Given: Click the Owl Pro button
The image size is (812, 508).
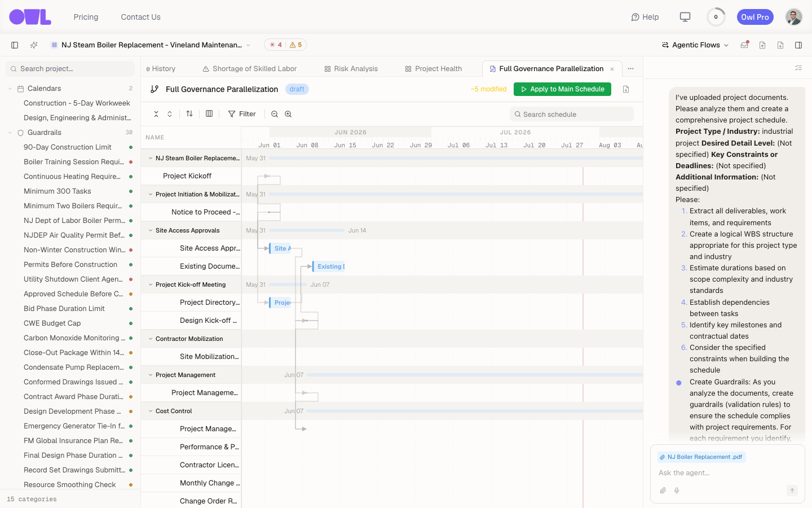Looking at the screenshot, I should point(755,17).
